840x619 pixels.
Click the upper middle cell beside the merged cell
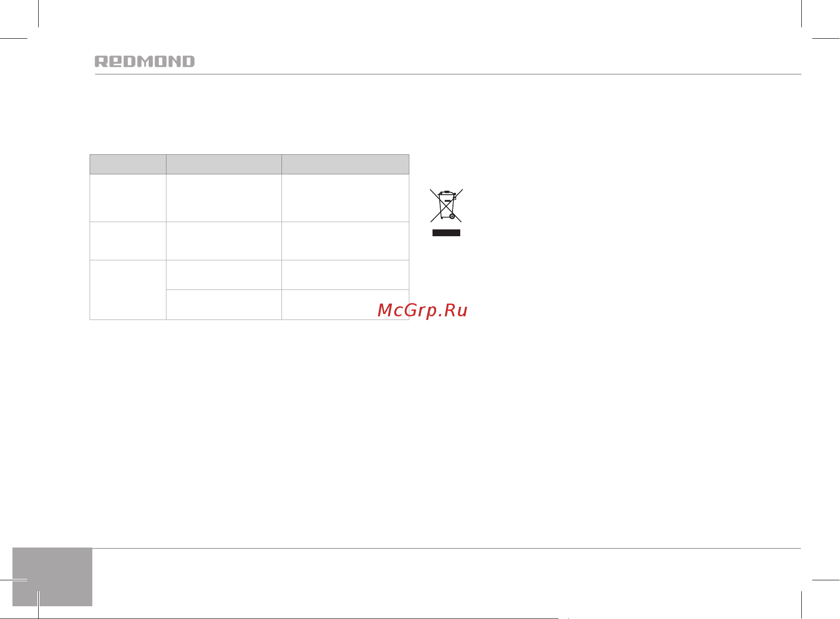224,275
